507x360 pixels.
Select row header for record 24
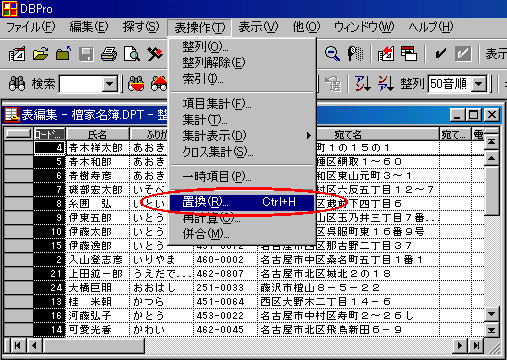click(19, 287)
